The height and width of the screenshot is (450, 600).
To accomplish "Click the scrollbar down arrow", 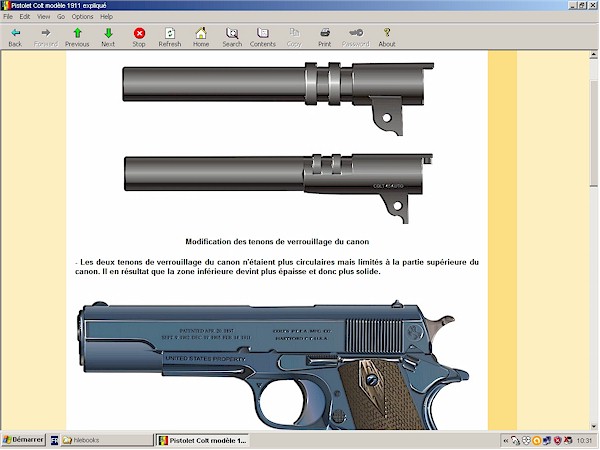I will coord(594,426).
